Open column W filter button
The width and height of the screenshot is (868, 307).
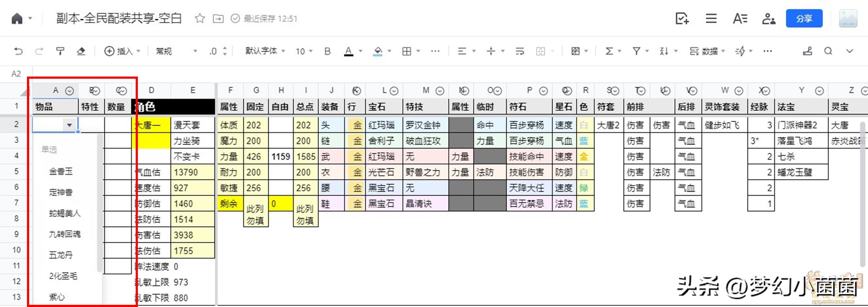pos(739,91)
